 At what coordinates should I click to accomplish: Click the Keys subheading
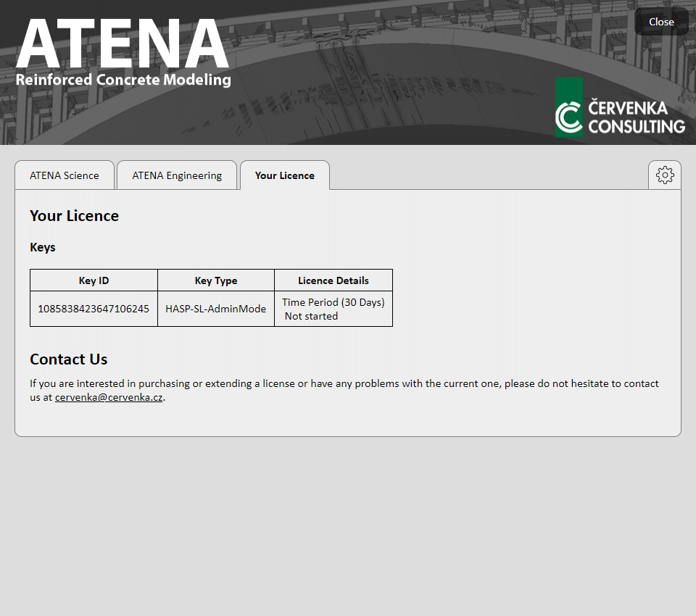coord(43,247)
